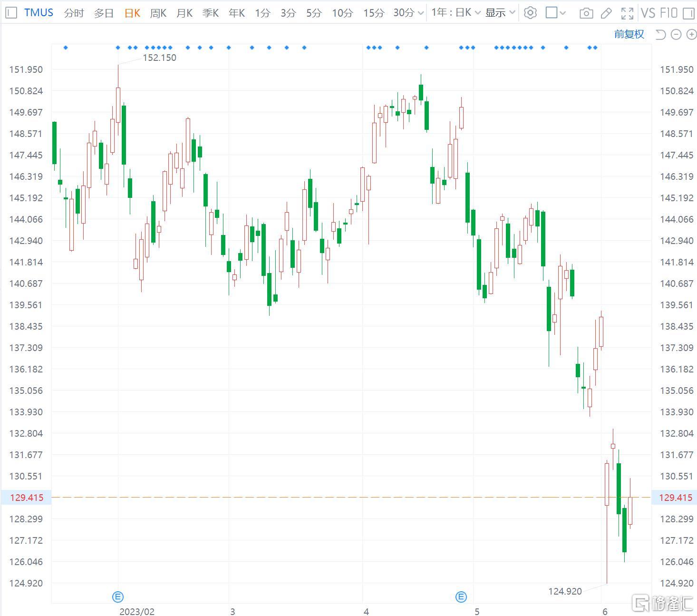697x616 pixels.
Task: Open F10 company info
Action: (668, 13)
